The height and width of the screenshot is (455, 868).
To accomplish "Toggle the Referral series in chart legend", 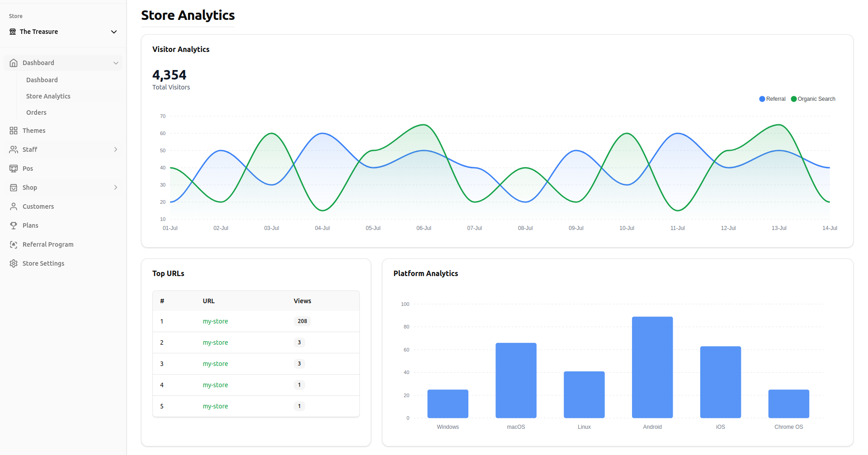I will (772, 99).
